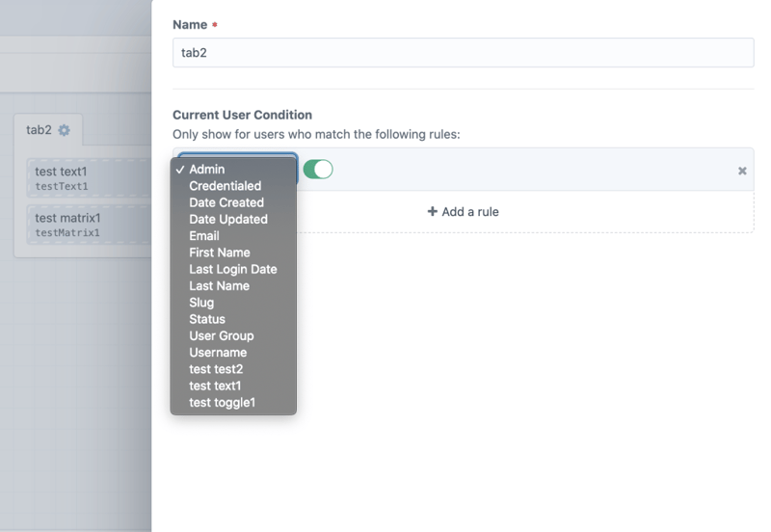Click the Name input field
This screenshot has width=771, height=532.
(463, 53)
